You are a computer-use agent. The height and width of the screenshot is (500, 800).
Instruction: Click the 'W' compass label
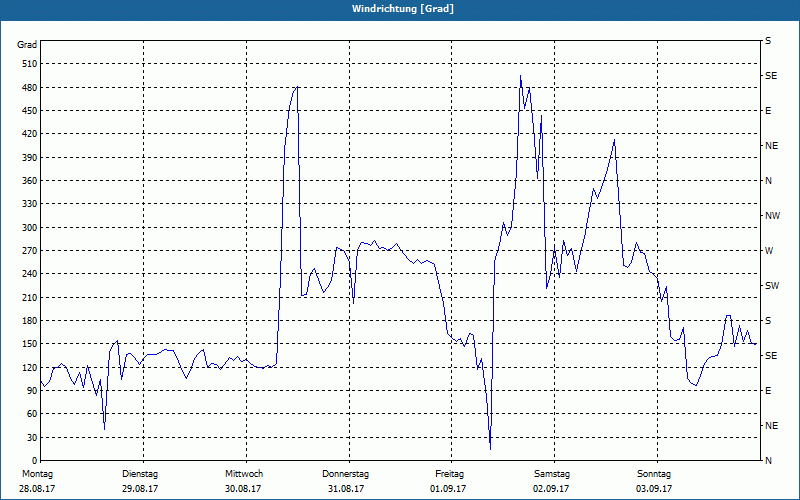coord(769,251)
